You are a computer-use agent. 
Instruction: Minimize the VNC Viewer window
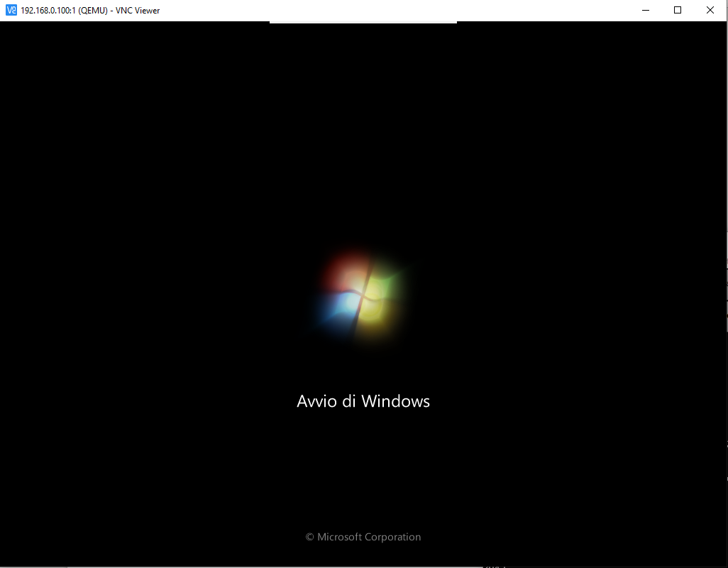click(x=646, y=10)
